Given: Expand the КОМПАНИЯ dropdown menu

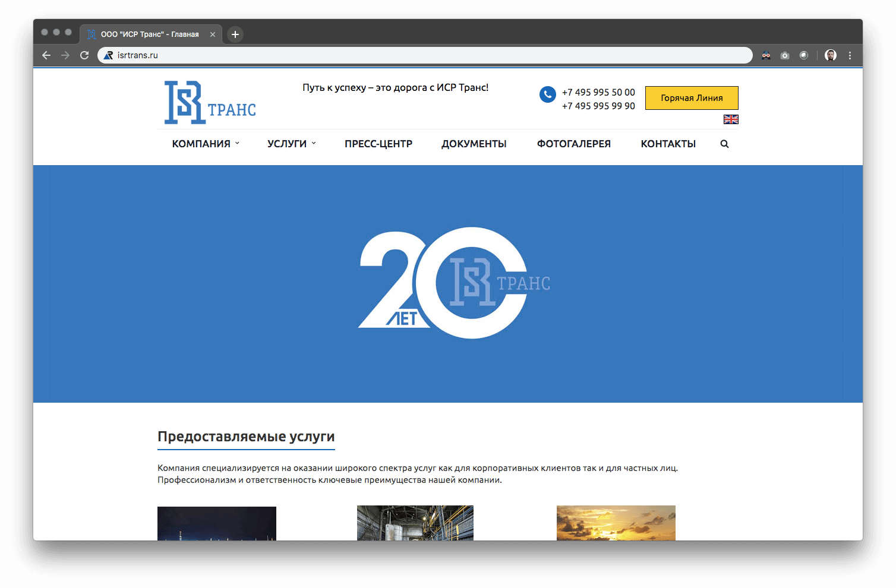Looking at the screenshot, I should pyautogui.click(x=205, y=144).
